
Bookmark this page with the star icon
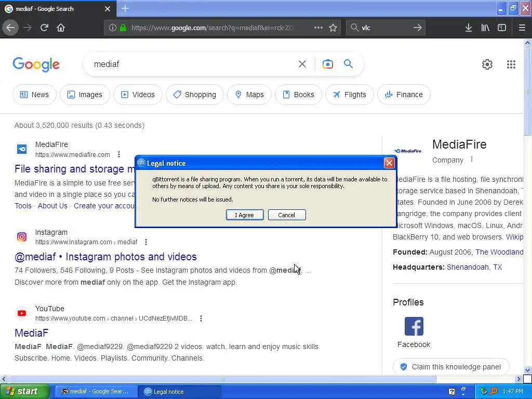pyautogui.click(x=333, y=28)
